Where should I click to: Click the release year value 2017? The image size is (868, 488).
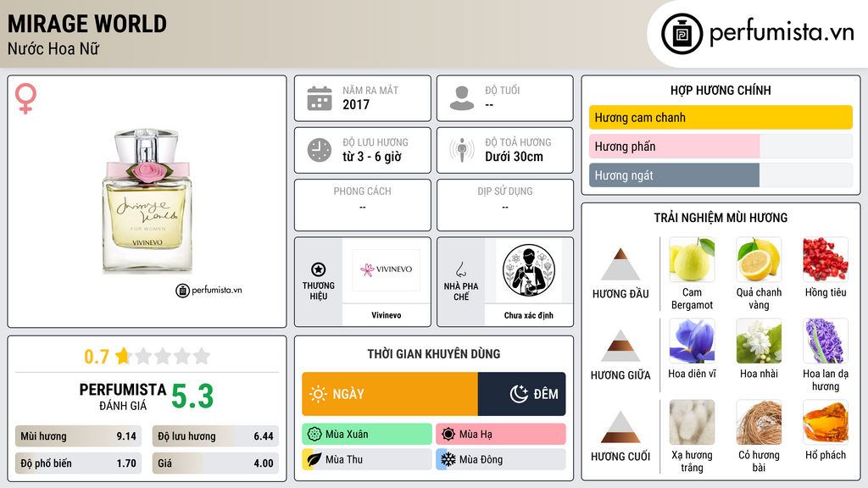(356, 104)
